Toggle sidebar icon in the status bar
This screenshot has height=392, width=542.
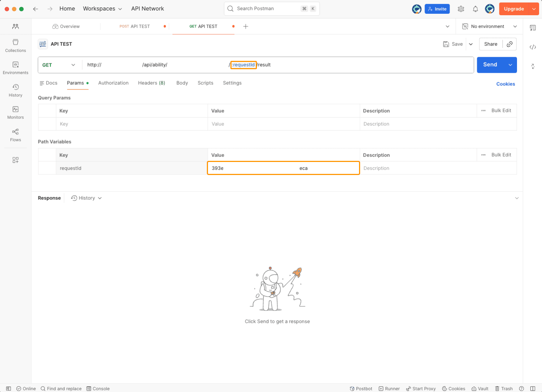coord(9,388)
